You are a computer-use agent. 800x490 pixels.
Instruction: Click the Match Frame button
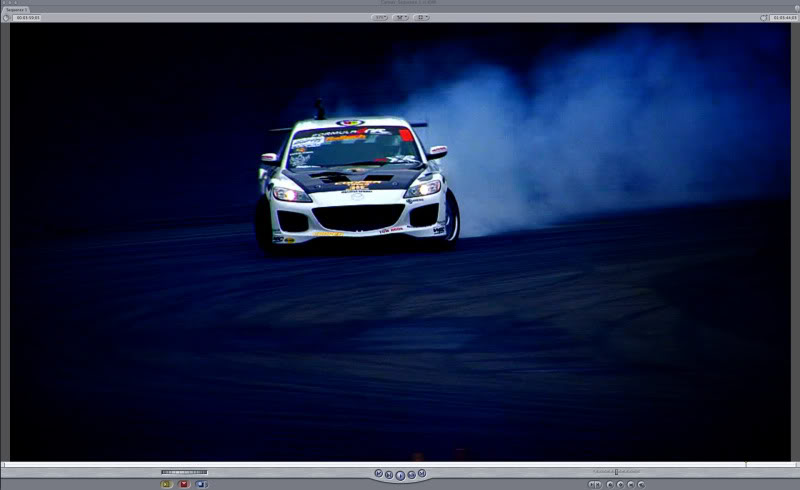pos(641,484)
